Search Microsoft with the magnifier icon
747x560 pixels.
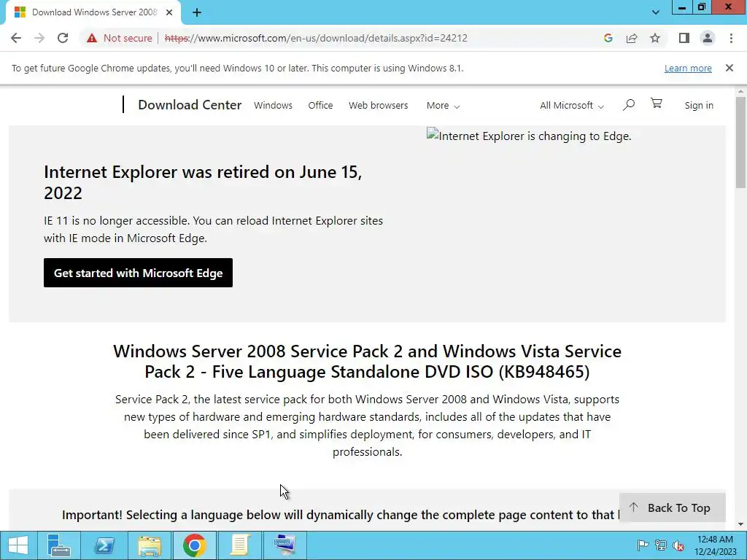pyautogui.click(x=628, y=105)
